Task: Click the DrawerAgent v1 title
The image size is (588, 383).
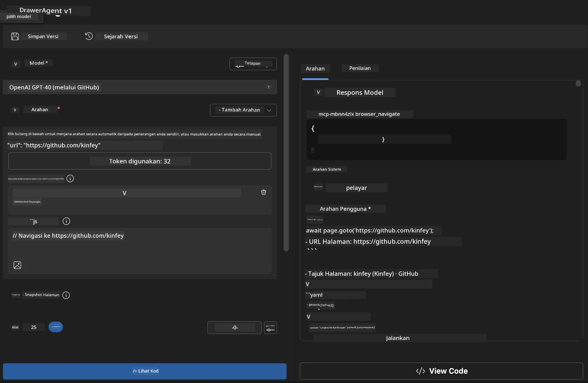Action: coord(46,10)
